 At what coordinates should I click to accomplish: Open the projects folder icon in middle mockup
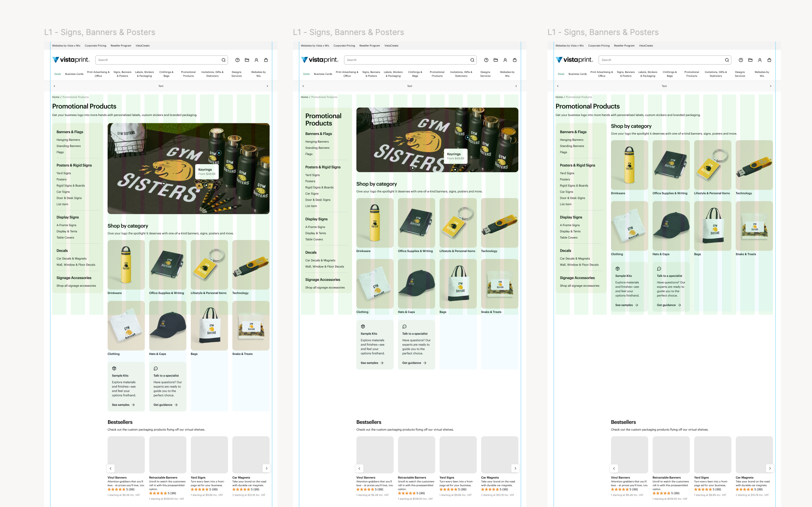496,60
